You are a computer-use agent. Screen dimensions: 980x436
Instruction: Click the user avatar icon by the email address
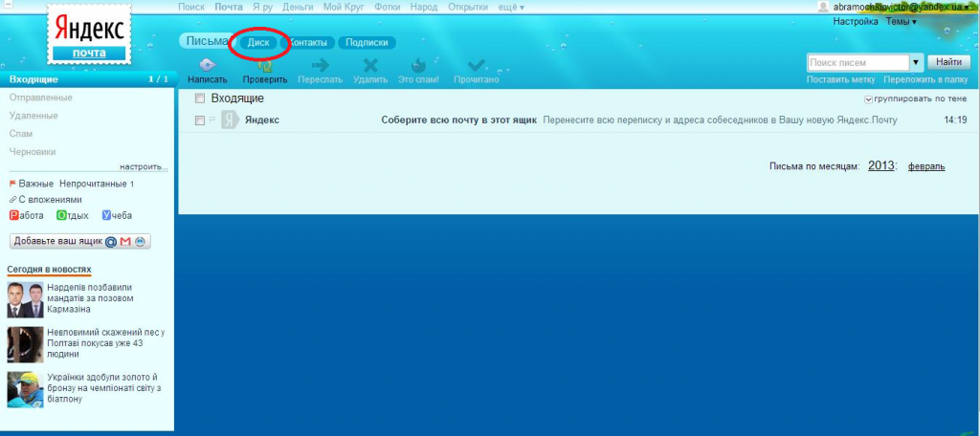coord(824,7)
